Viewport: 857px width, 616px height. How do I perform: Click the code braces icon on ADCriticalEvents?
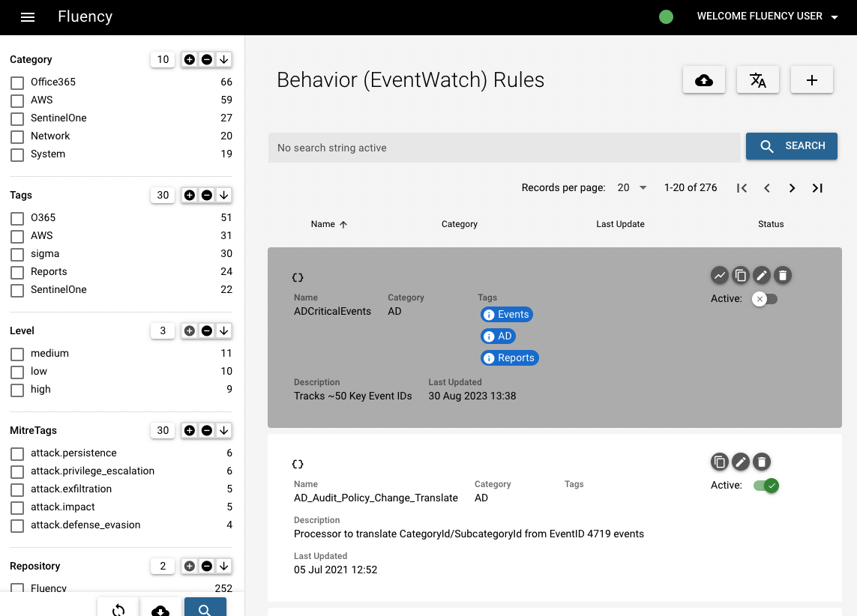tap(298, 277)
